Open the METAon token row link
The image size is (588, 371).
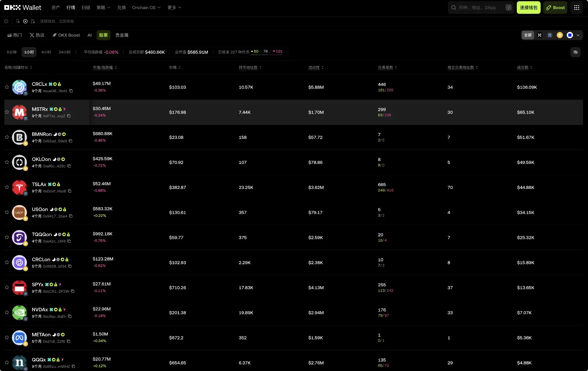[x=41, y=335]
